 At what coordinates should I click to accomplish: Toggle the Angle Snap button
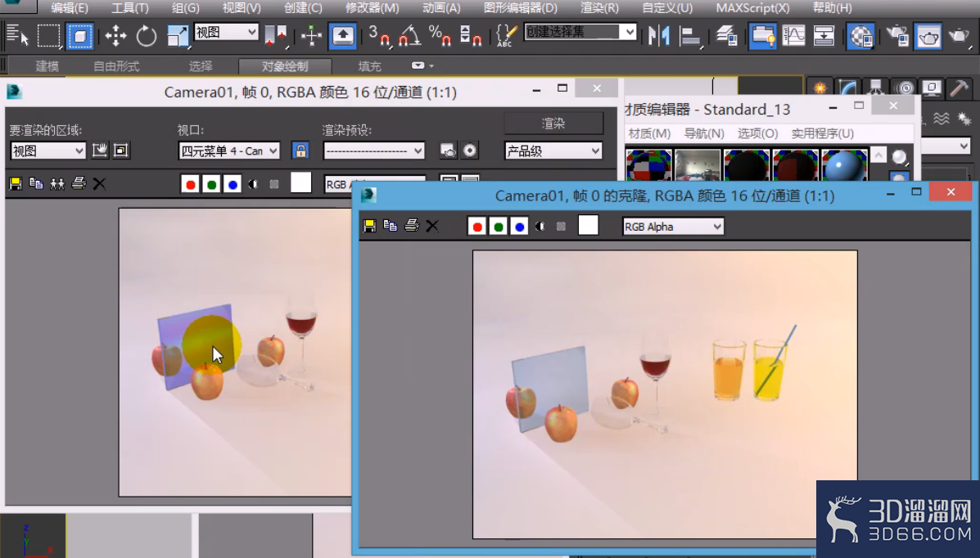click(x=409, y=36)
